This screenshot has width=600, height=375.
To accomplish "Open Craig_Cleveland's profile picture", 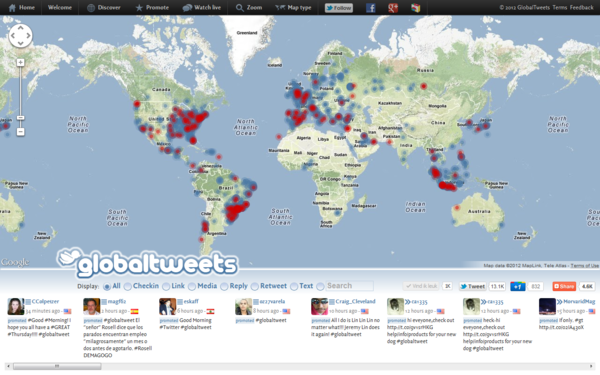I will tap(320, 307).
